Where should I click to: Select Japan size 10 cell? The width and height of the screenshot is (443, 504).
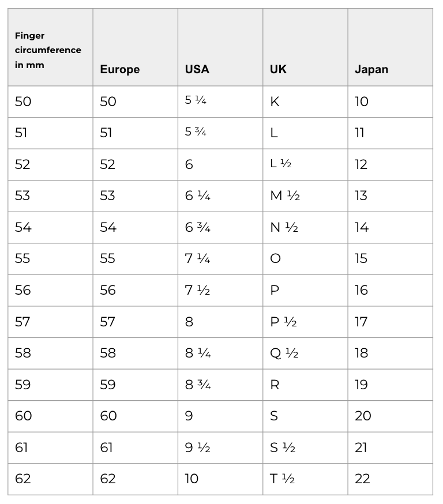362,101
